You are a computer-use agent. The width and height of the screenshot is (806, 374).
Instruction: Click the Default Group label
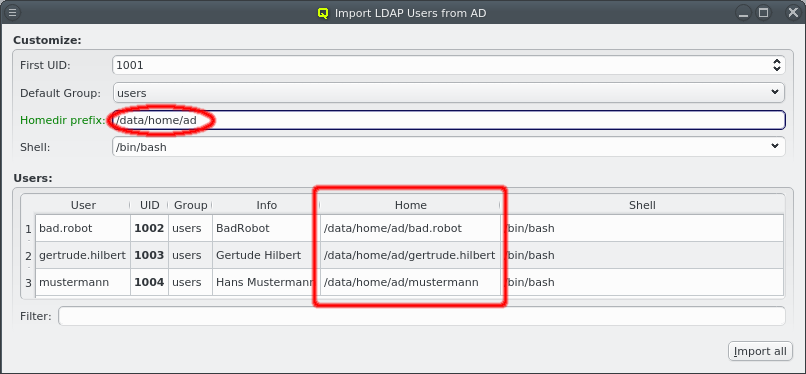(61, 94)
